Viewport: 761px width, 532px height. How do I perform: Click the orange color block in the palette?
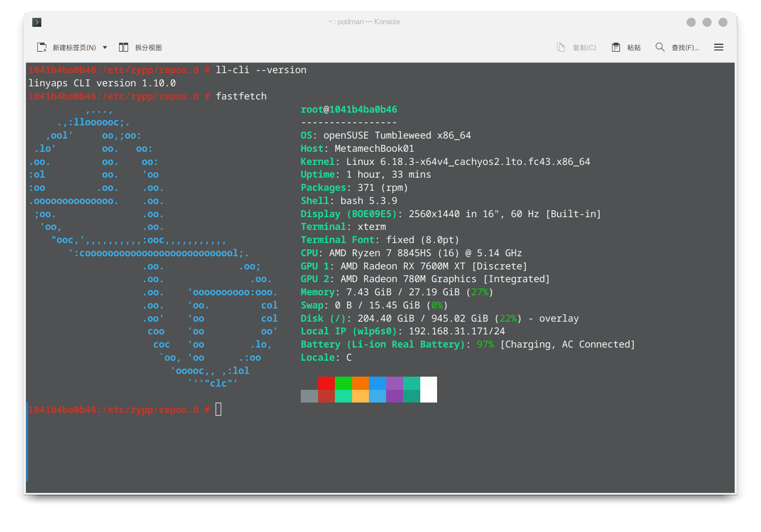[x=360, y=383]
